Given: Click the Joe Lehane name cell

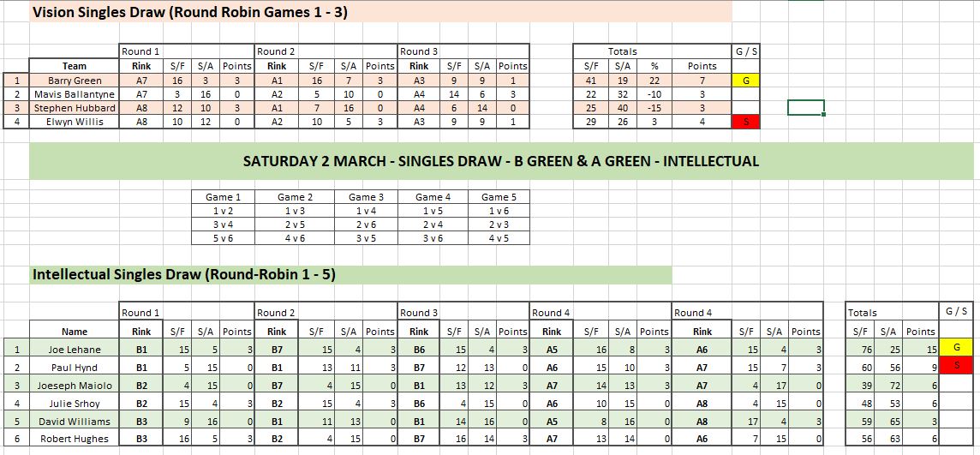Looking at the screenshot, I should point(75,350).
